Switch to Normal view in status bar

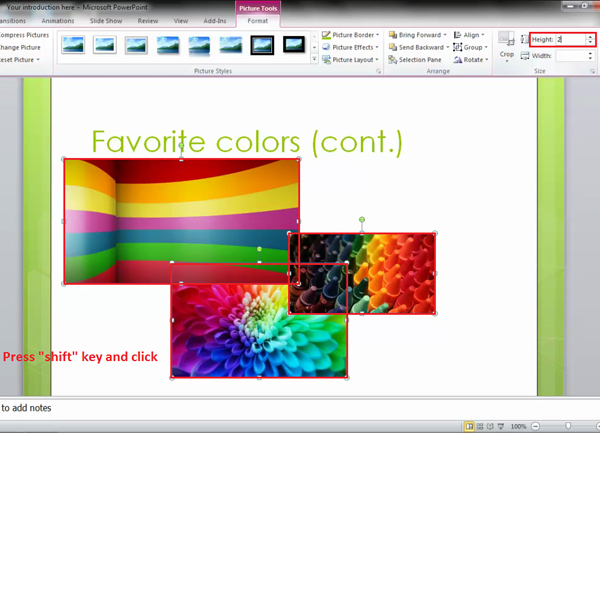(469, 426)
